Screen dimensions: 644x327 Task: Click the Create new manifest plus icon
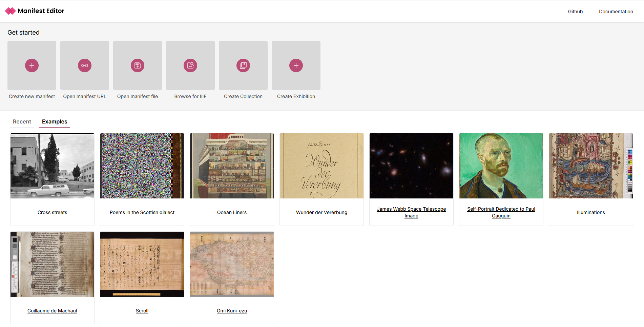(x=32, y=65)
